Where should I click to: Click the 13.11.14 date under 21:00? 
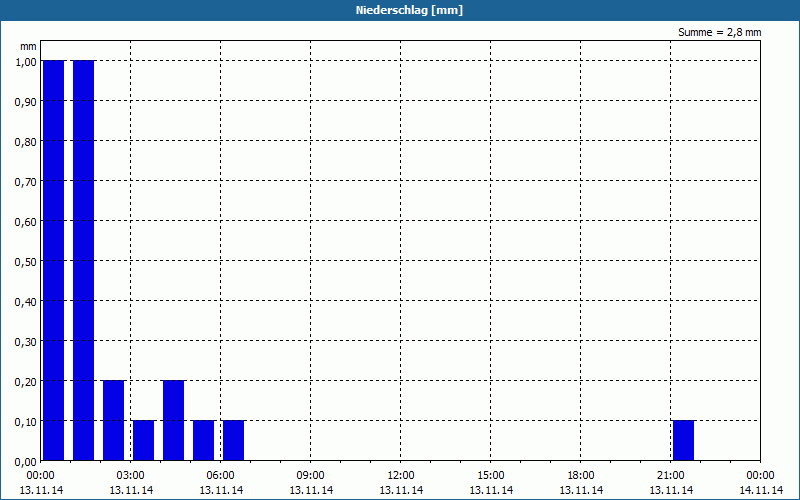coord(671,490)
